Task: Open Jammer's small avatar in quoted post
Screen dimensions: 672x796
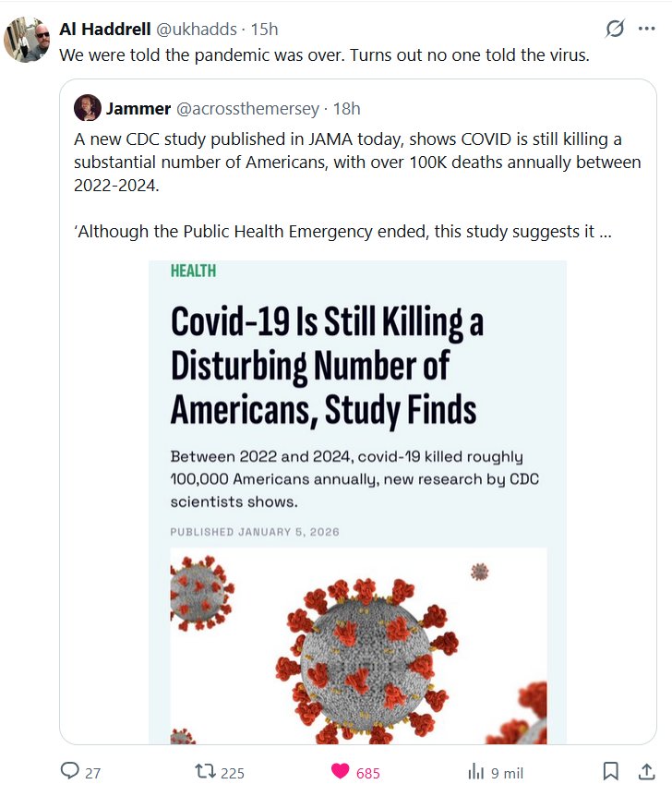Action: pyautogui.click(x=88, y=108)
